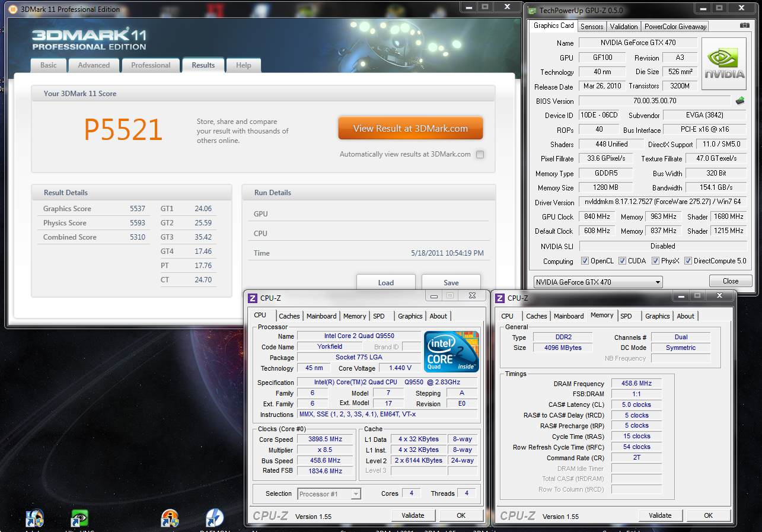Open the orange info-globe desktop shortcut
Image resolution: width=762 pixels, height=532 pixels.
(170, 519)
